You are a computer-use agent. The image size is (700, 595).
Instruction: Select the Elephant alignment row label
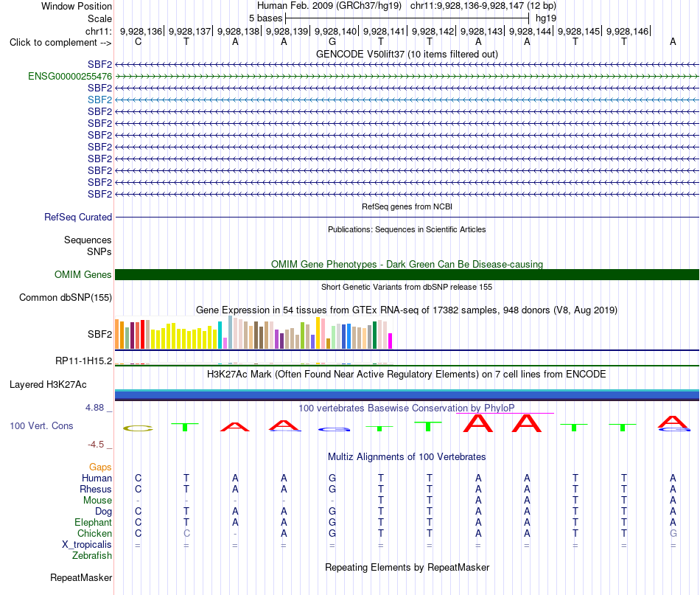click(93, 522)
